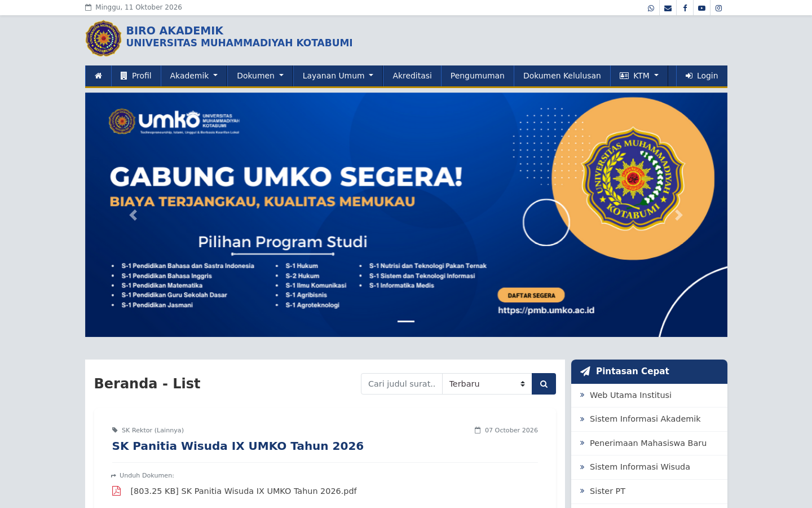The width and height of the screenshot is (812, 508).
Task: Click the PDF file icon
Action: [116, 491]
